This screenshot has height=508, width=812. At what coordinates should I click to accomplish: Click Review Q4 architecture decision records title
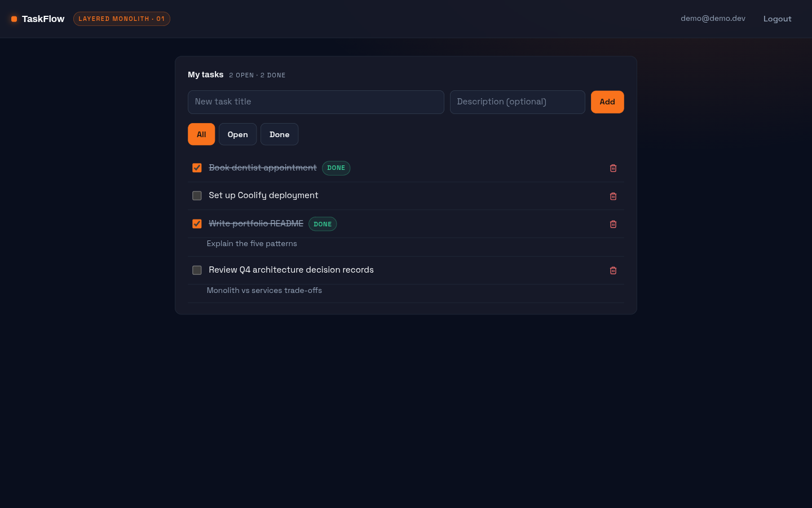click(x=291, y=270)
